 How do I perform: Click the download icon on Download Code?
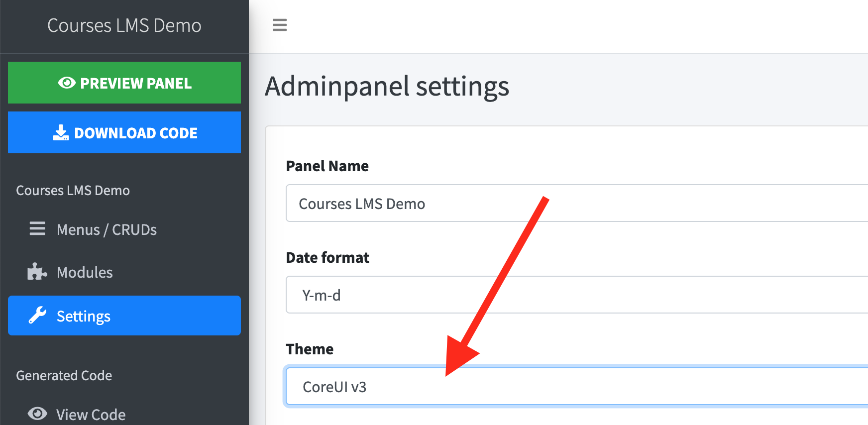[61, 133]
